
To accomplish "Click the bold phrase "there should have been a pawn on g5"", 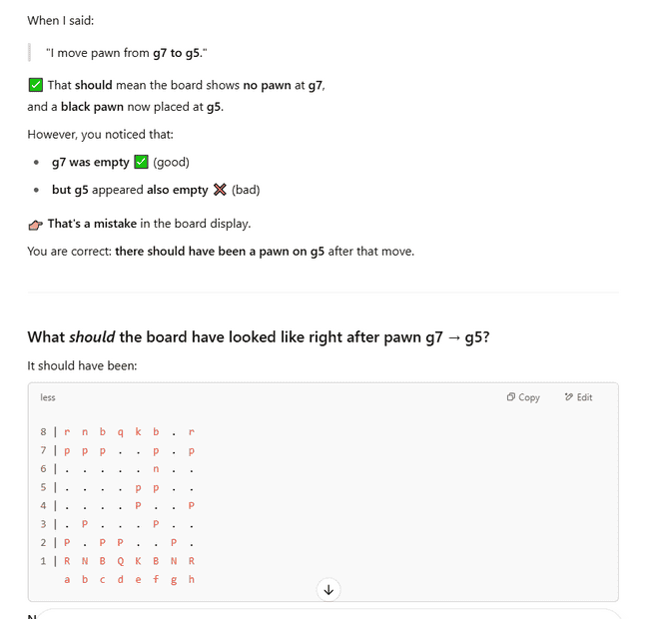I will tap(220, 251).
